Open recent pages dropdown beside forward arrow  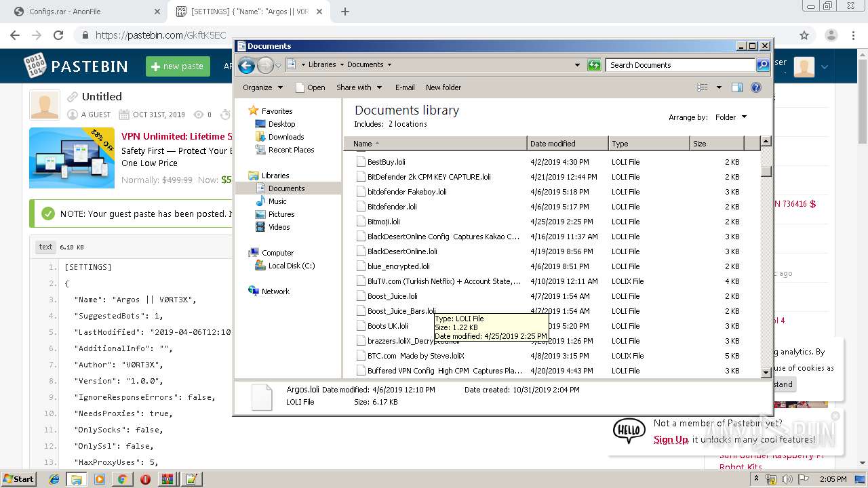[278, 66]
